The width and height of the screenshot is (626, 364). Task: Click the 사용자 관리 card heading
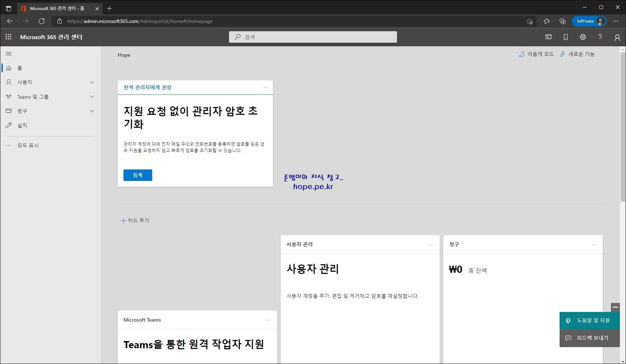[312, 269]
